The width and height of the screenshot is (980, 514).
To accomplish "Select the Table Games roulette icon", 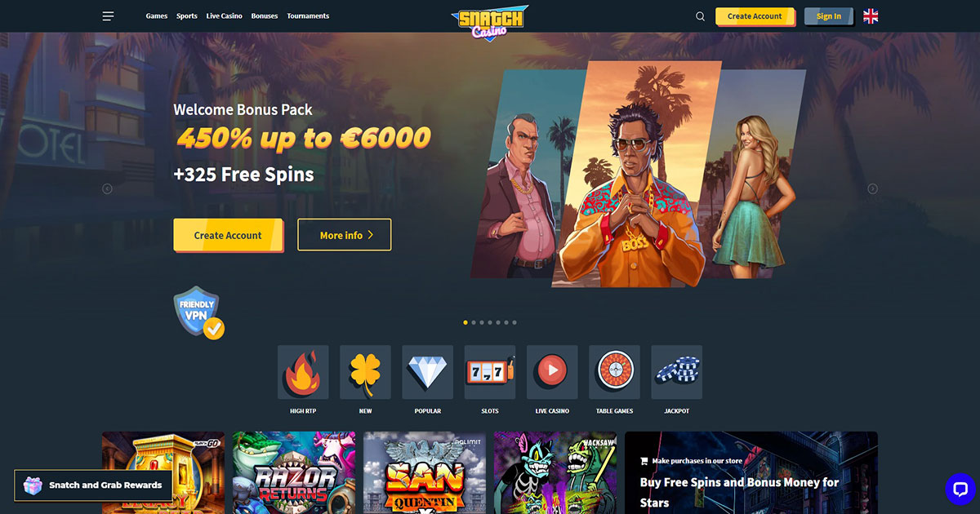I will (x=614, y=372).
